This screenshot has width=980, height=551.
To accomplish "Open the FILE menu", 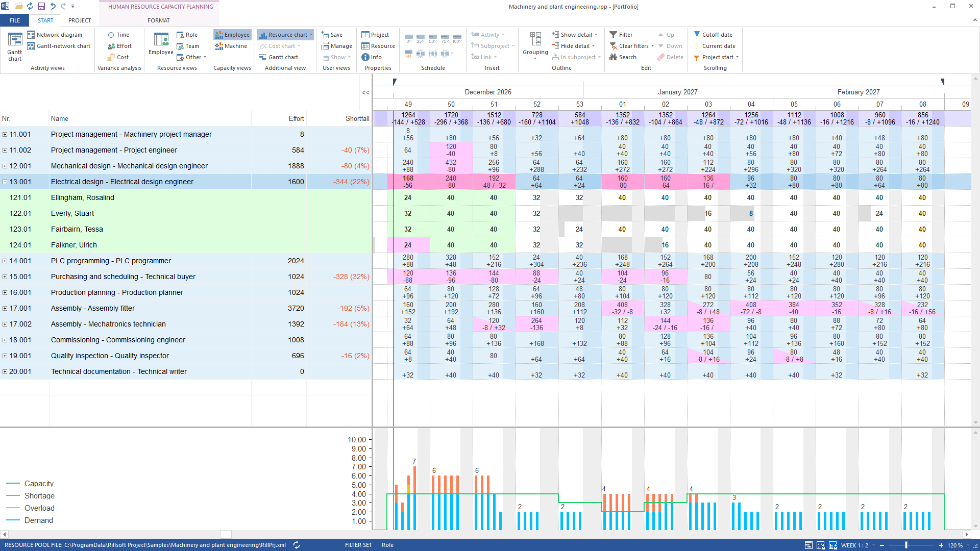I will [15, 20].
